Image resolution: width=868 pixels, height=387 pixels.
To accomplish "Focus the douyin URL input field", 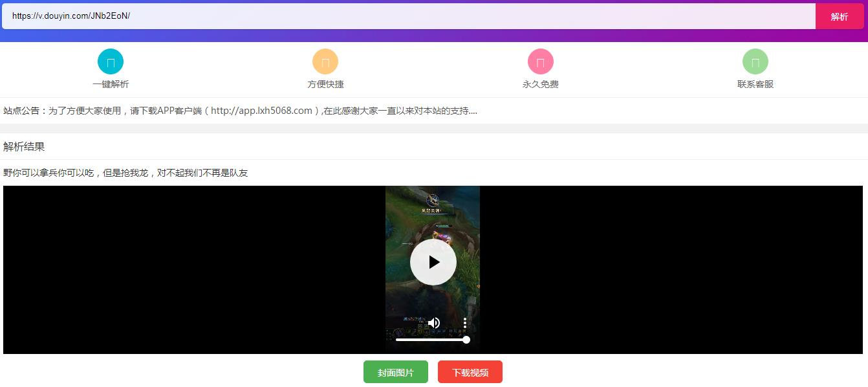I will (409, 16).
